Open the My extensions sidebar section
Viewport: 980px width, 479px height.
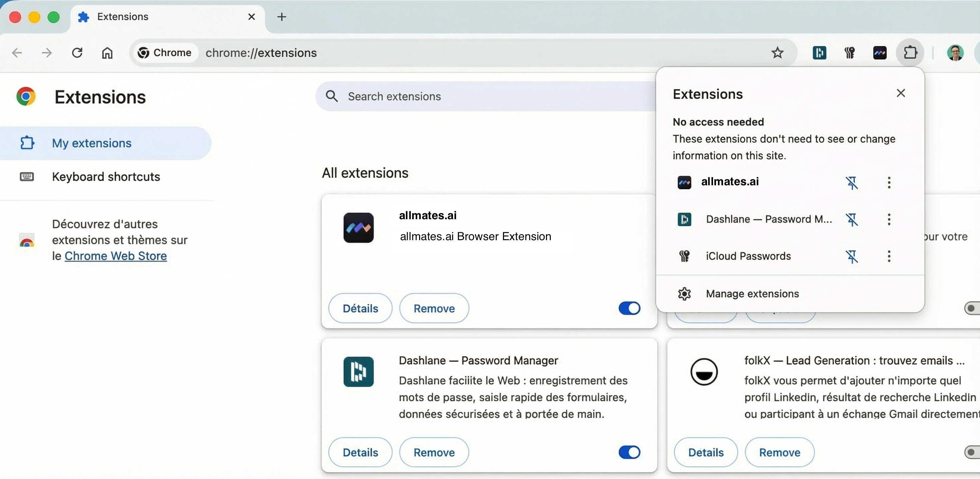click(x=106, y=143)
